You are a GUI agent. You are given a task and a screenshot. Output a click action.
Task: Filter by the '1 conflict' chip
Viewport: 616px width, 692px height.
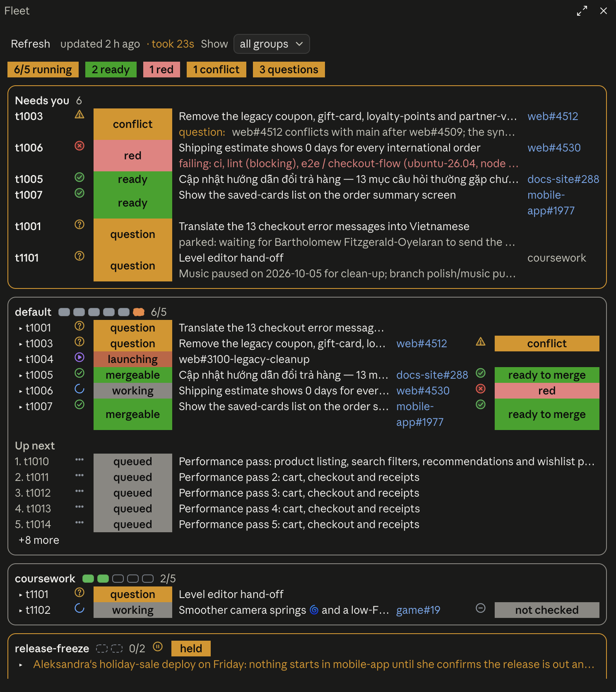216,70
